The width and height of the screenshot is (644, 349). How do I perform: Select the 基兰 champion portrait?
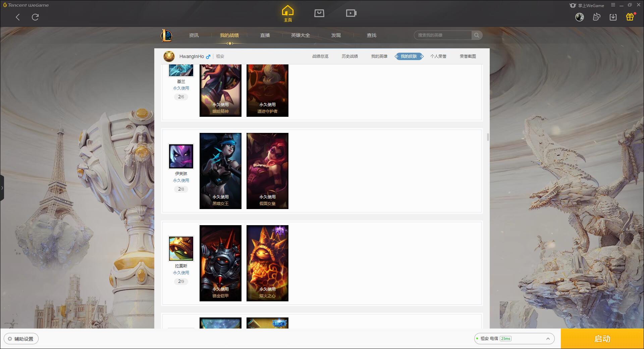[181, 70]
